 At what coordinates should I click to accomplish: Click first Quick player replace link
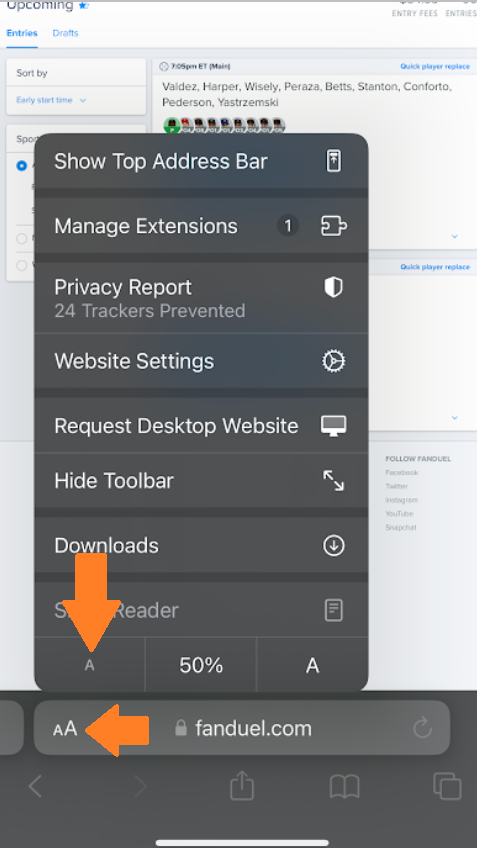pos(435,67)
